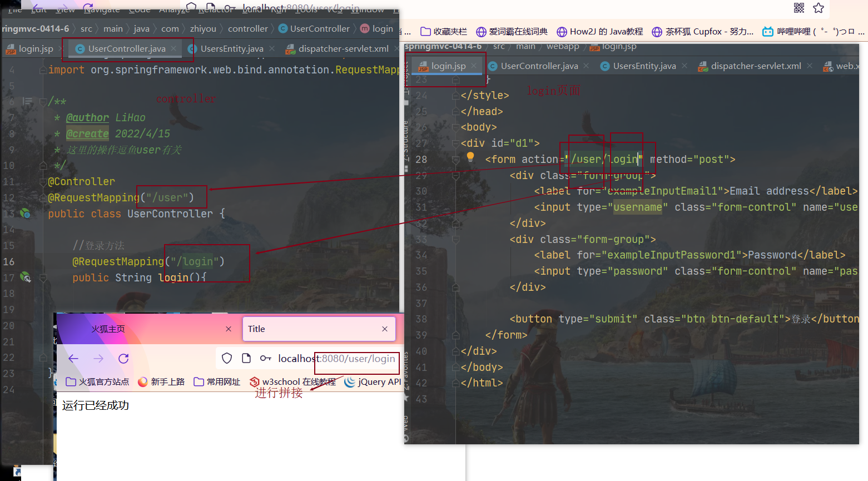The height and width of the screenshot is (481, 868).
Task: Click the yellow lightbulb hint beside the form tag
Action: [470, 157]
